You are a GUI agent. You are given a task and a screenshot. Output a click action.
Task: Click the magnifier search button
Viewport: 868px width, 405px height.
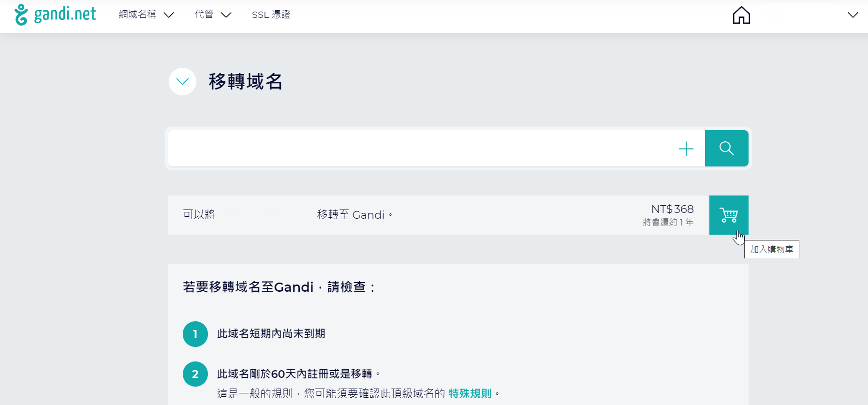[726, 148]
